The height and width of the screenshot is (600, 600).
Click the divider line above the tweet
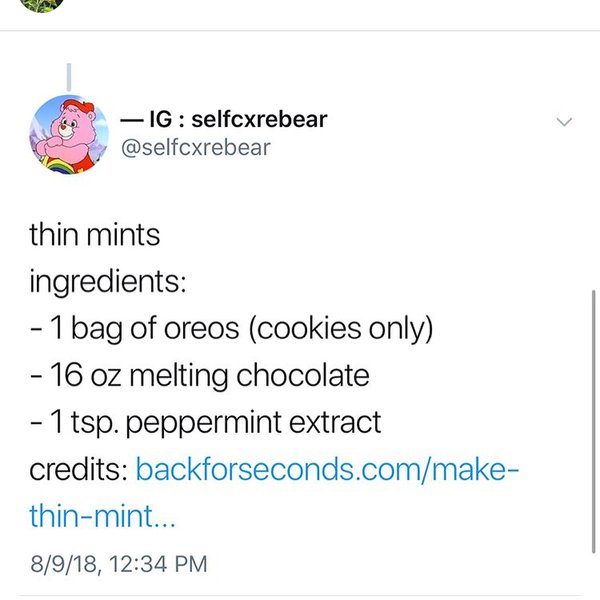300,30
